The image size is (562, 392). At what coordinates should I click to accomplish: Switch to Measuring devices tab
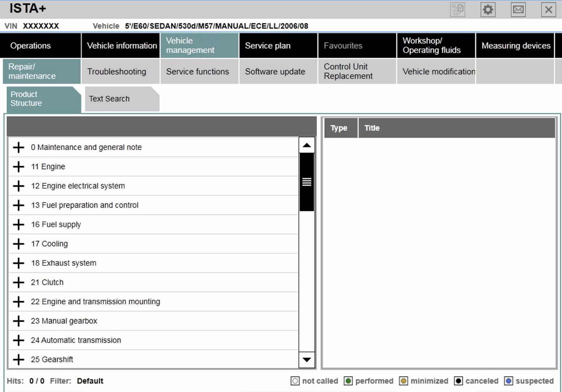(x=515, y=45)
